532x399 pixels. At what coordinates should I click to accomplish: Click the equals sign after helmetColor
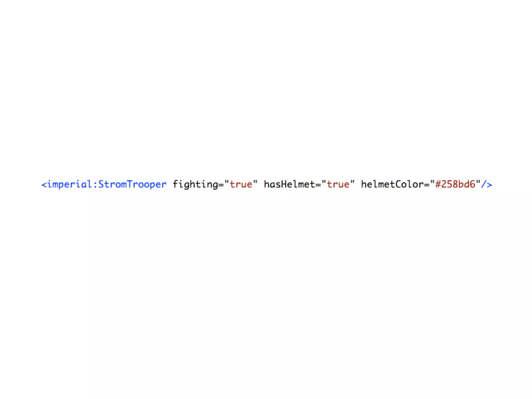(427, 185)
